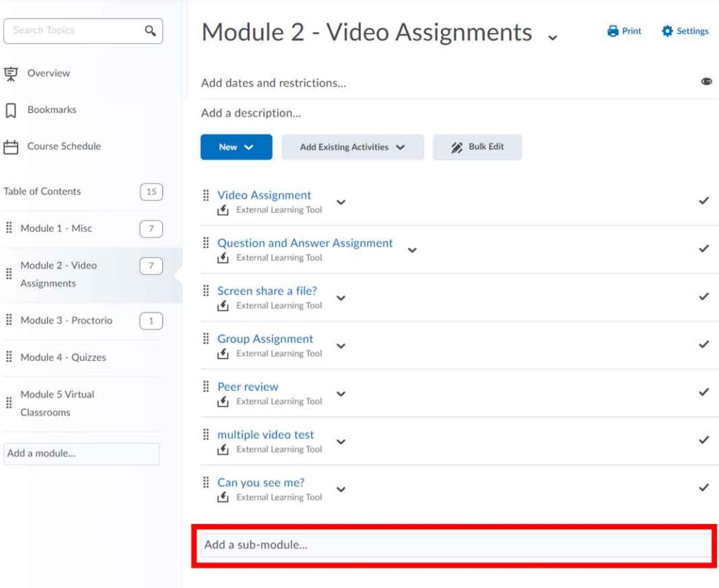Image resolution: width=719 pixels, height=588 pixels.
Task: Click completion checkmark for Group Assignment
Action: pyautogui.click(x=704, y=344)
